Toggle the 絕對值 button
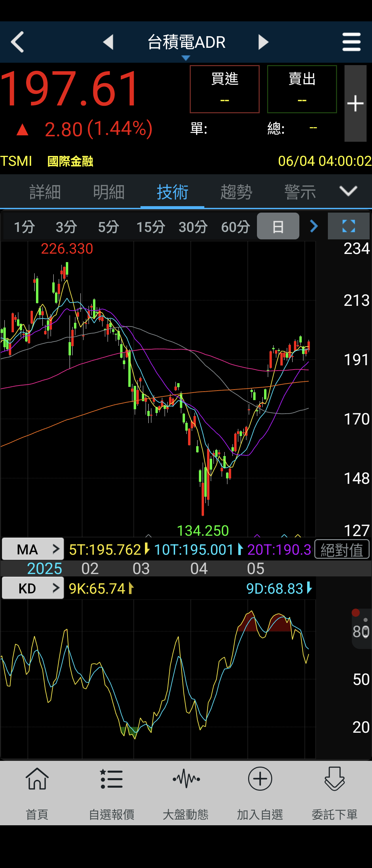The height and width of the screenshot is (868, 372). [x=342, y=550]
